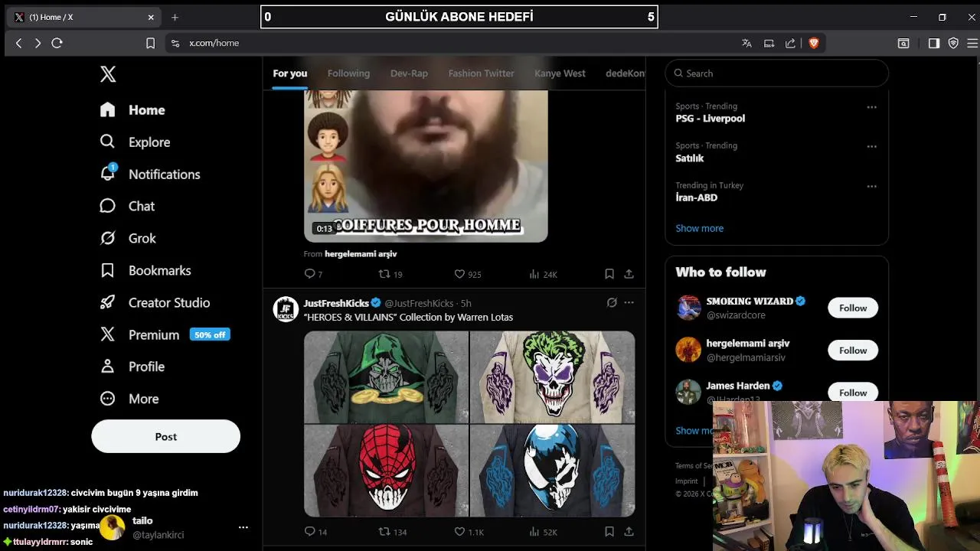Open the İran-ABD trending topic
Image resolution: width=980 pixels, height=551 pixels.
point(696,197)
